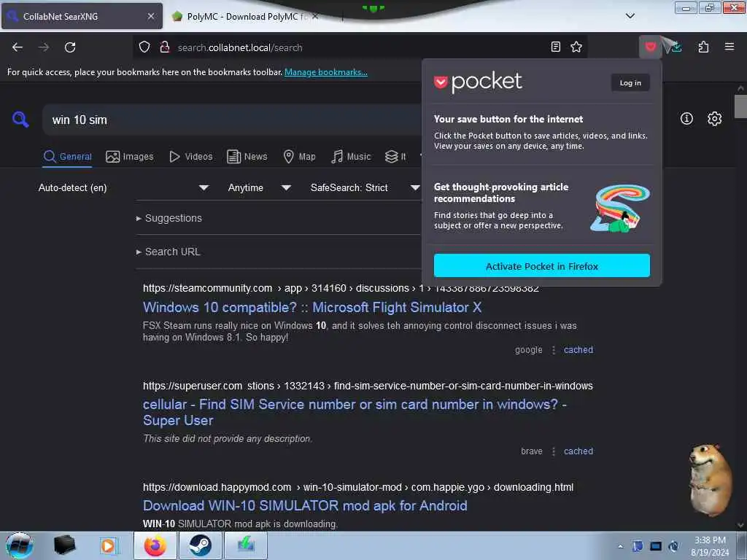
Task: Open Steam from the taskbar
Action: (200, 545)
